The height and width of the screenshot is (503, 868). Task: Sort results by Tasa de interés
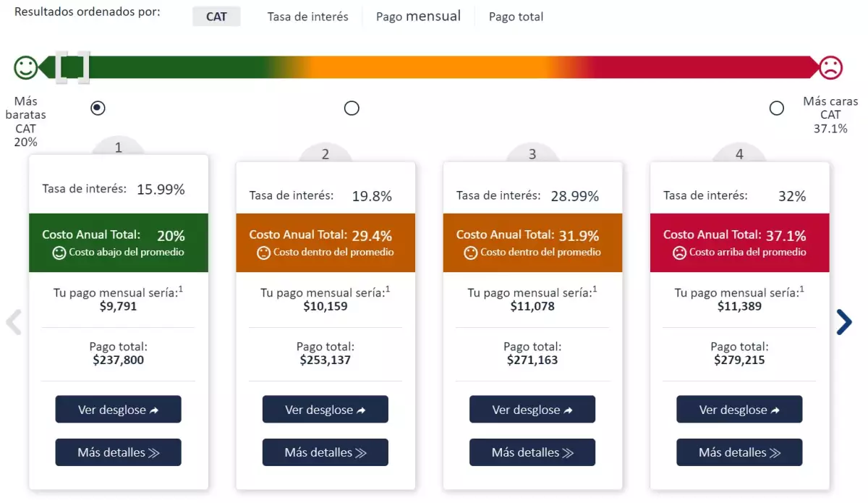point(307,16)
